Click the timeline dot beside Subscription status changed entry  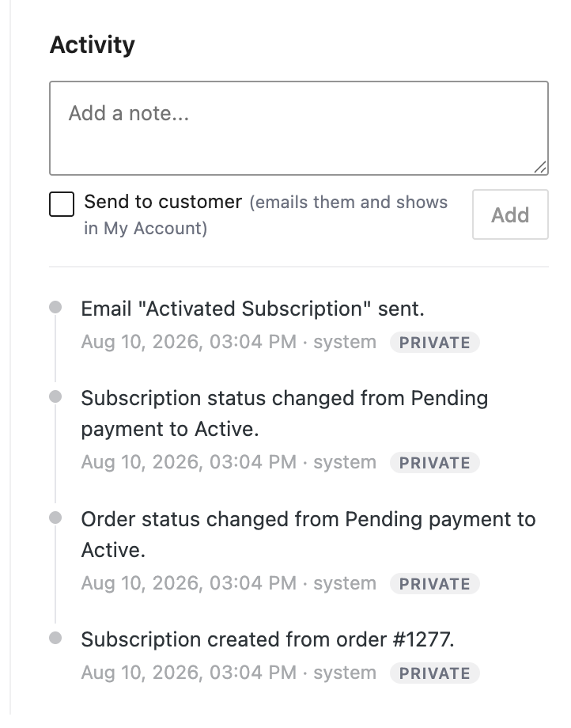coord(55,396)
